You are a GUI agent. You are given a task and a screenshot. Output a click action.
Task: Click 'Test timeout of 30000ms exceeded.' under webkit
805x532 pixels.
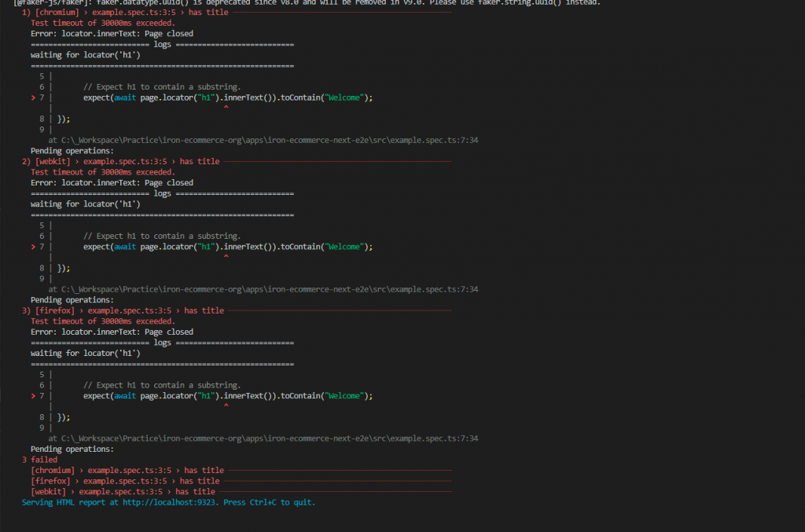103,172
